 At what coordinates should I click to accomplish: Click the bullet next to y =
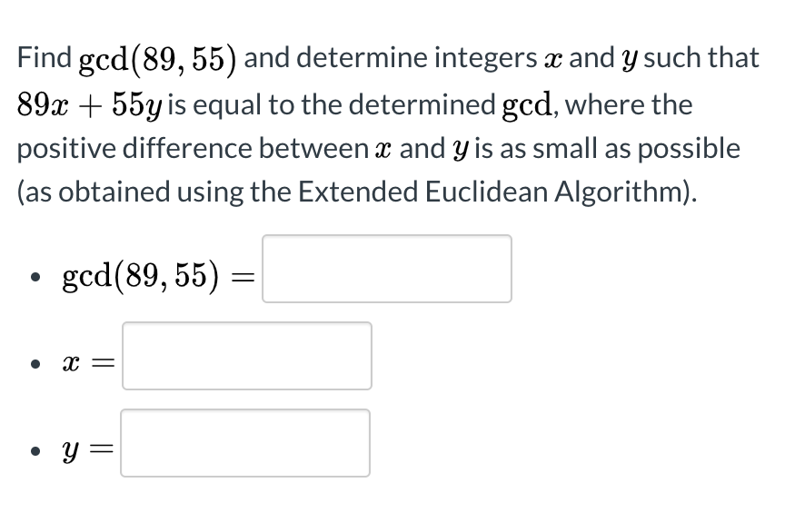(36, 449)
